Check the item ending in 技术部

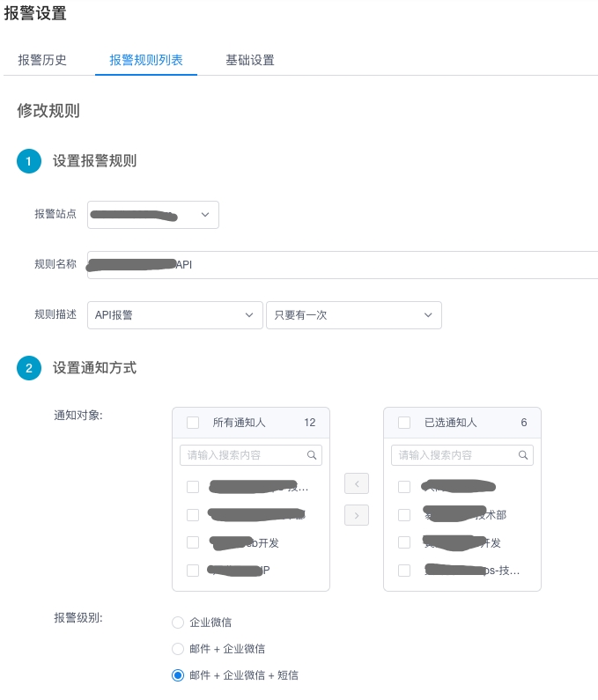click(404, 515)
